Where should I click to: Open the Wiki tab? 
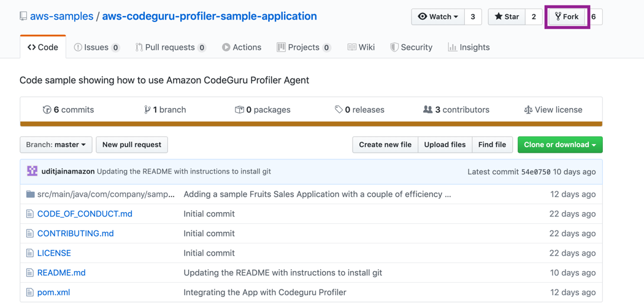(361, 47)
